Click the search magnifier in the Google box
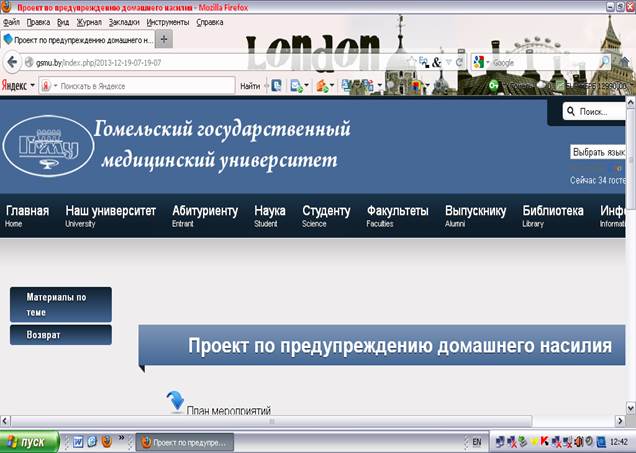The image size is (636, 453). pyautogui.click(x=604, y=62)
